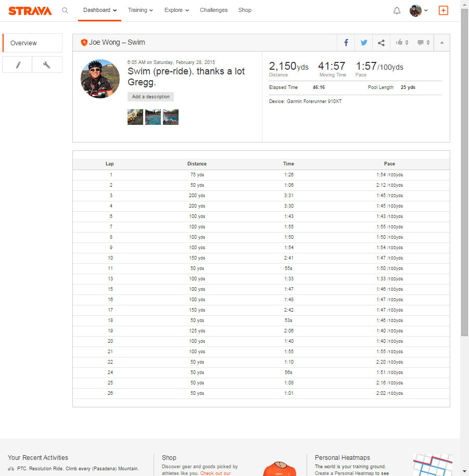Viewport: 469px width, 476px height.
Task: Share the swim on Twitter
Action: click(364, 43)
